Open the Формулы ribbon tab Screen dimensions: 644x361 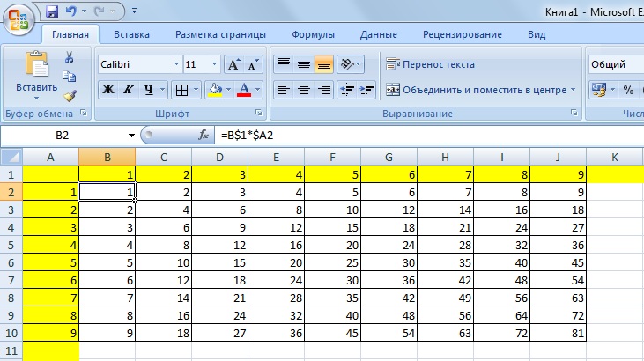point(313,35)
